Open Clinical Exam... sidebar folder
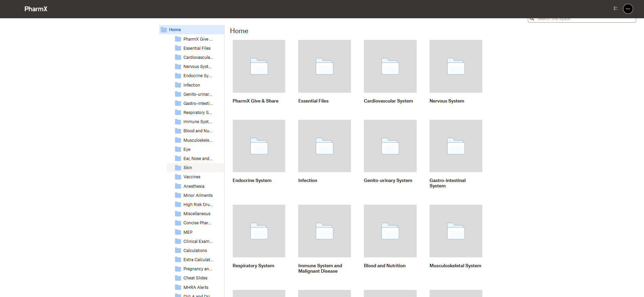 pos(198,242)
